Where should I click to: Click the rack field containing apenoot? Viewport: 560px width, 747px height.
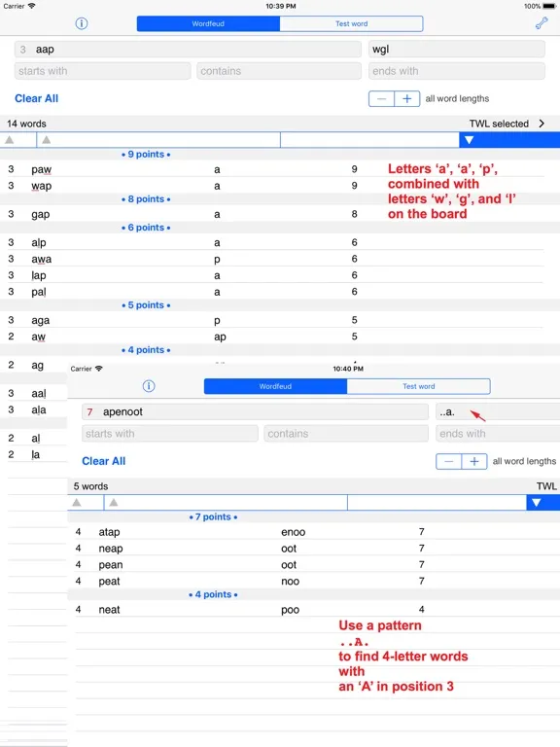click(x=255, y=411)
